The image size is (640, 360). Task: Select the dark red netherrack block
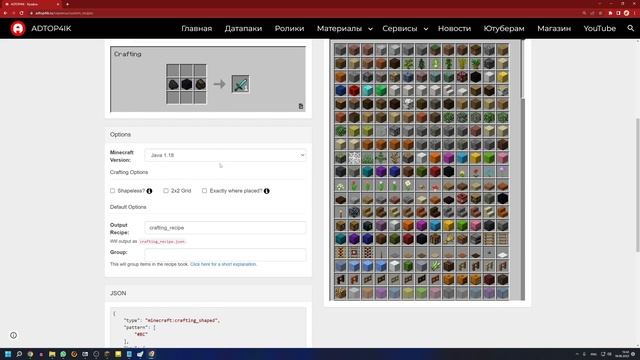click(x=489, y=279)
